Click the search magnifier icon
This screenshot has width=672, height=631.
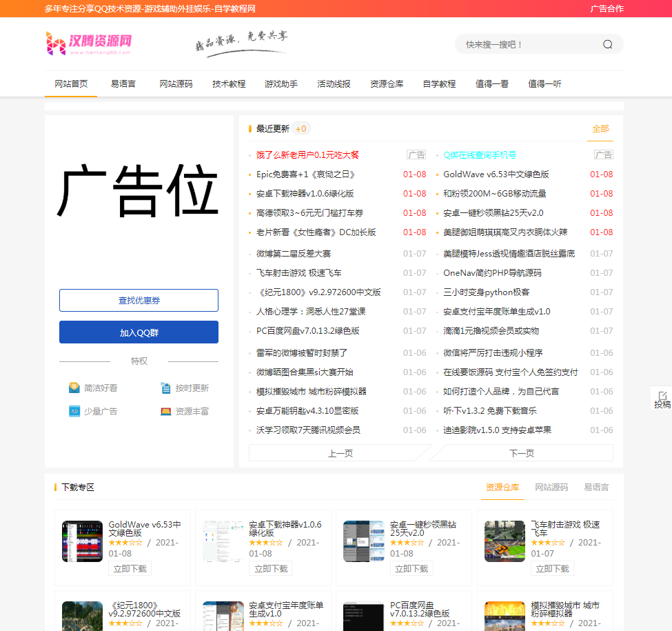(607, 43)
